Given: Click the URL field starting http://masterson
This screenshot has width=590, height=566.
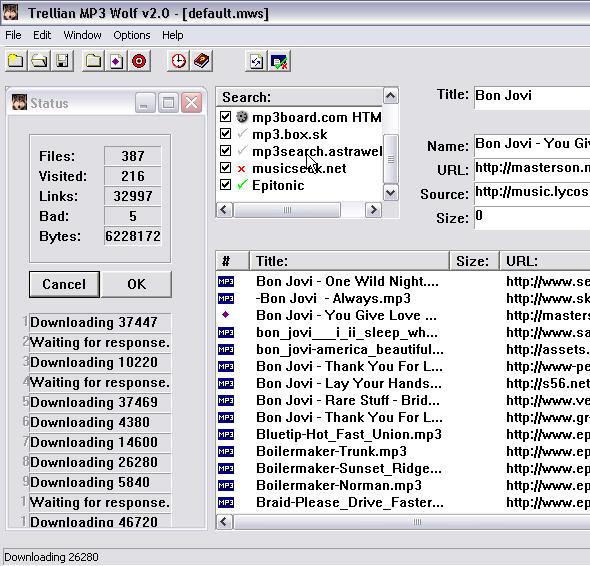Looking at the screenshot, I should click(x=532, y=169).
